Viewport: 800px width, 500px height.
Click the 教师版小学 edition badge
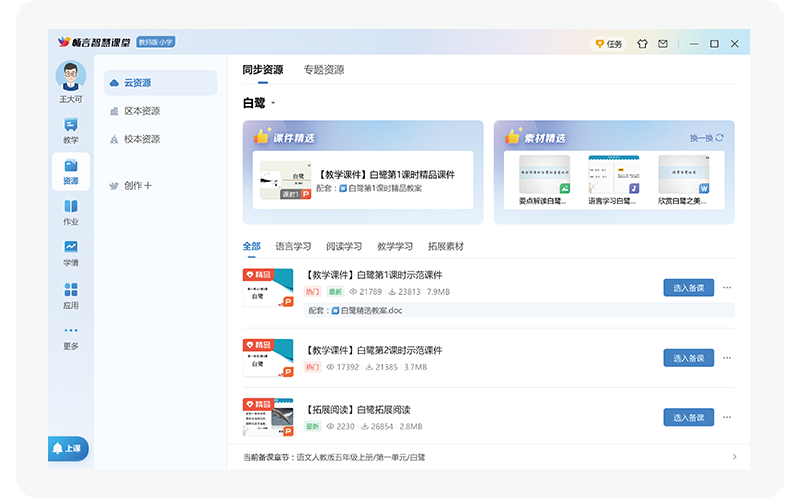pos(156,42)
